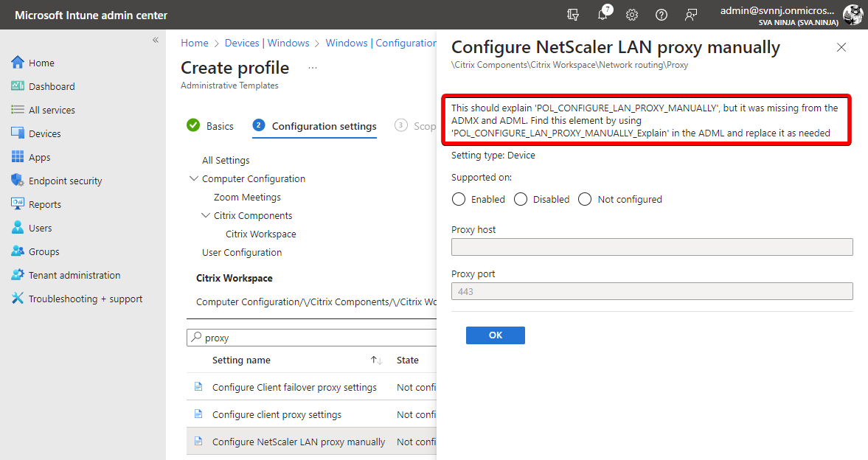This screenshot has width=868, height=460.
Task: Open the notifications bell
Action: [x=603, y=15]
